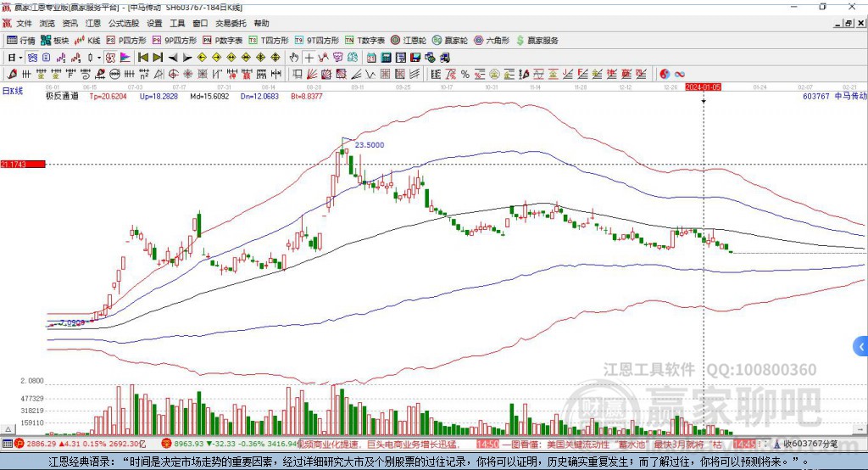Open the 公式选股 menu
This screenshot has width=868, height=470.
[x=124, y=23]
